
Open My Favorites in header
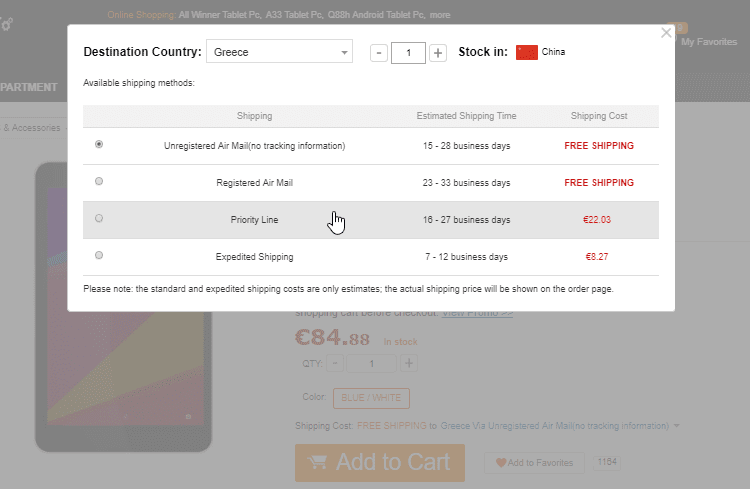click(x=709, y=42)
